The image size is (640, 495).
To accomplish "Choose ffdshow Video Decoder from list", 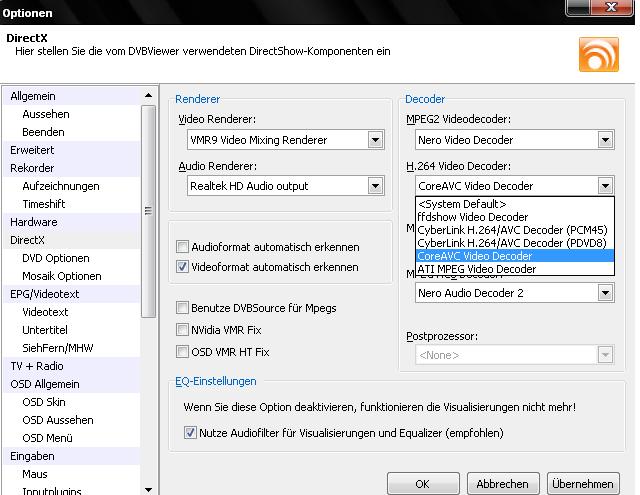I will tap(473, 217).
